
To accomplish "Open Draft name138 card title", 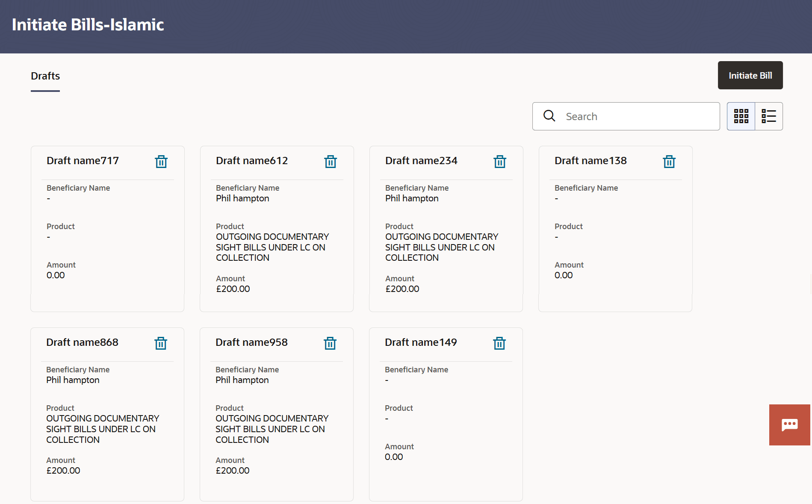I will (x=591, y=161).
